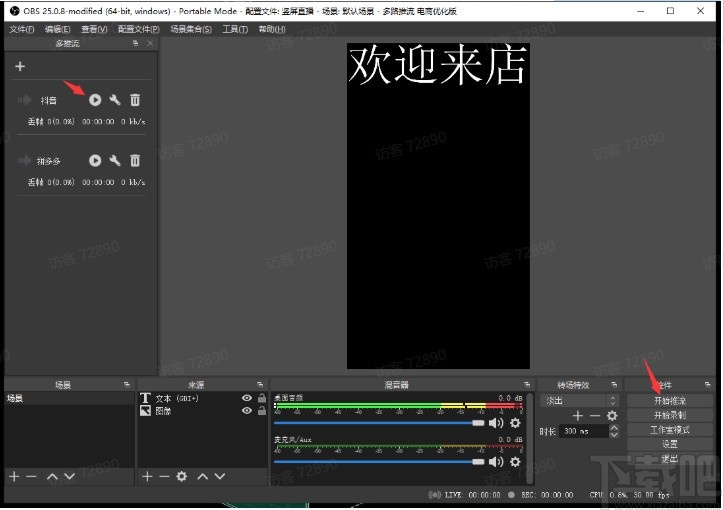Open 设置 from controls panel

click(x=670, y=444)
